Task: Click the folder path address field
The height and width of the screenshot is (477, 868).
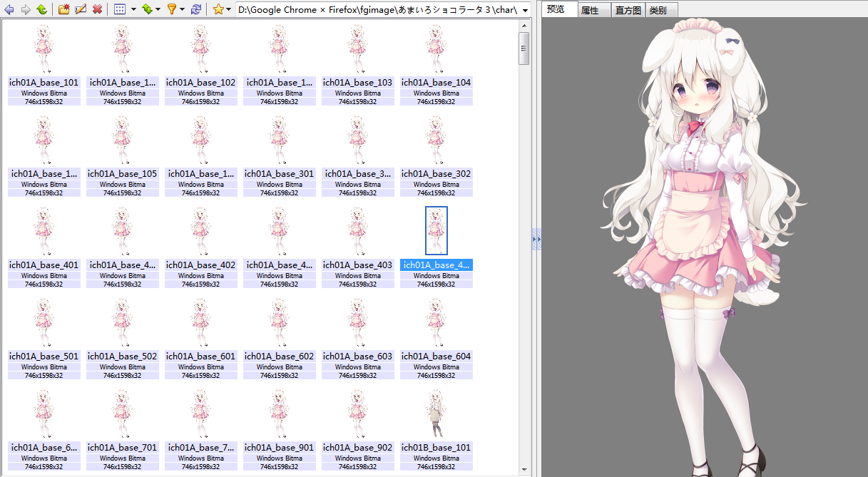Action: click(x=378, y=10)
